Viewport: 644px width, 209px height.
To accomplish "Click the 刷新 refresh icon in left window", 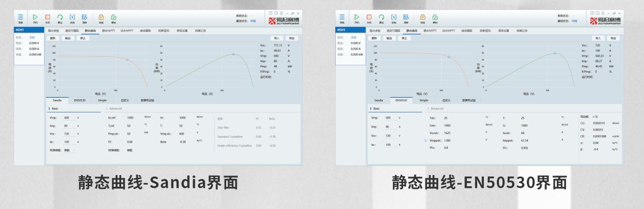I will [x=84, y=17].
